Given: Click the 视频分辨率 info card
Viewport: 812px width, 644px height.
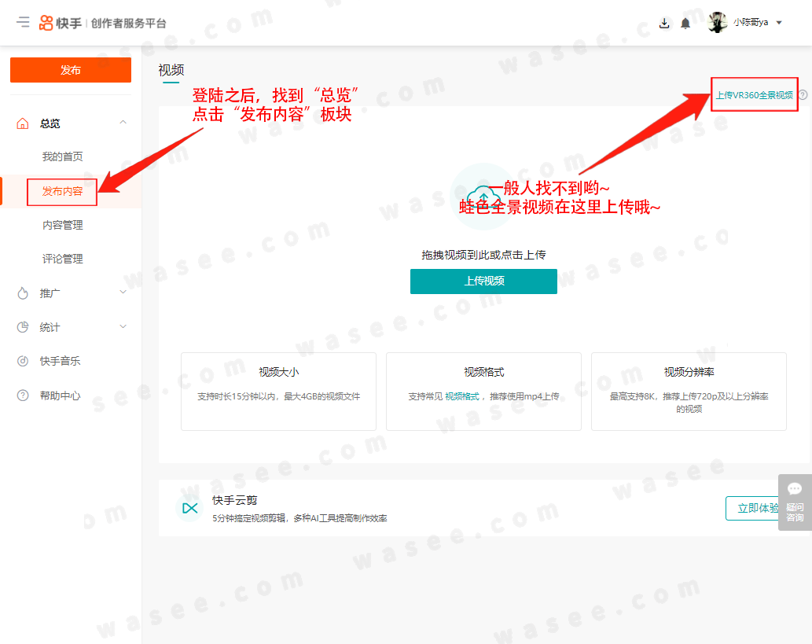Looking at the screenshot, I should (x=689, y=391).
